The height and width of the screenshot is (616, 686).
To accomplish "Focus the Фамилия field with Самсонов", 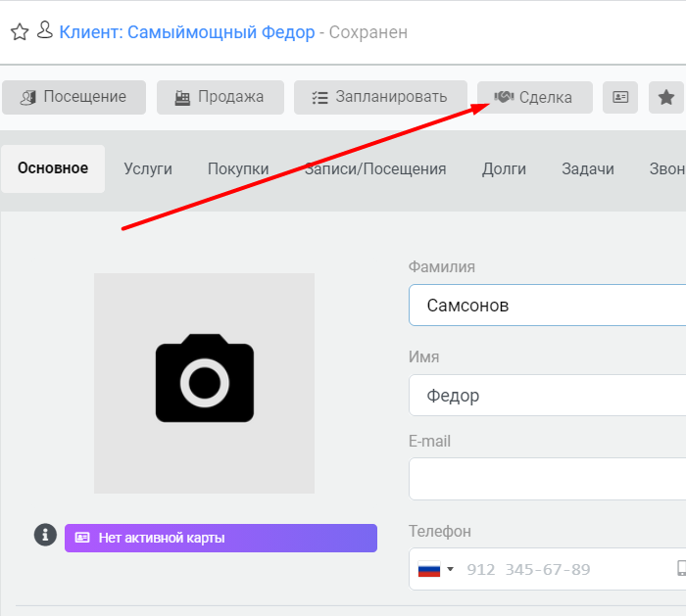I will 547,306.
